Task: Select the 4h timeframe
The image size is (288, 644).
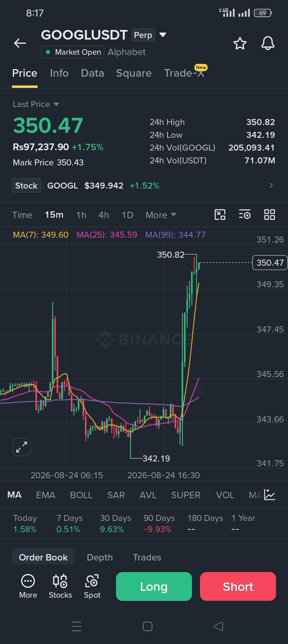Action: coord(104,215)
